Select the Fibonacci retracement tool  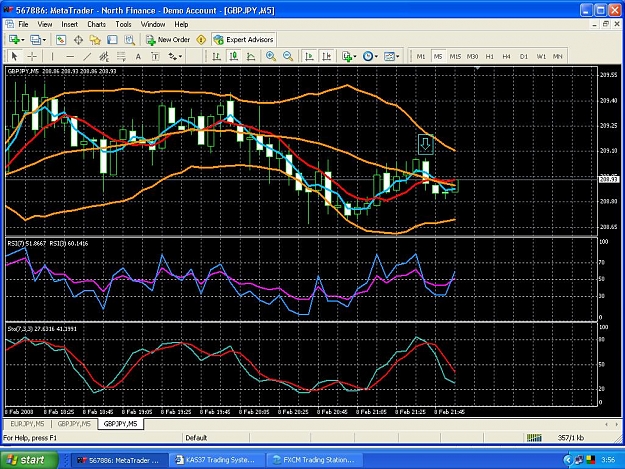coord(121,56)
